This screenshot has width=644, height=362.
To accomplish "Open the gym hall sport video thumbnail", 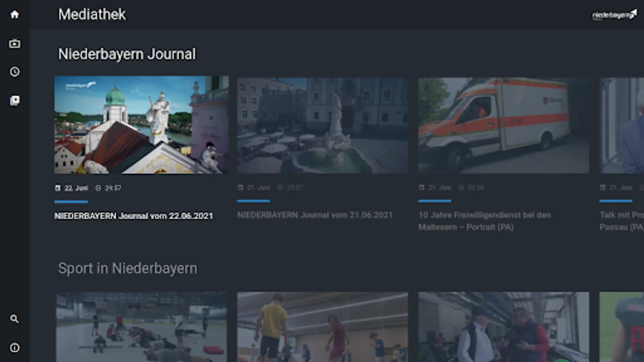I will [x=322, y=327].
